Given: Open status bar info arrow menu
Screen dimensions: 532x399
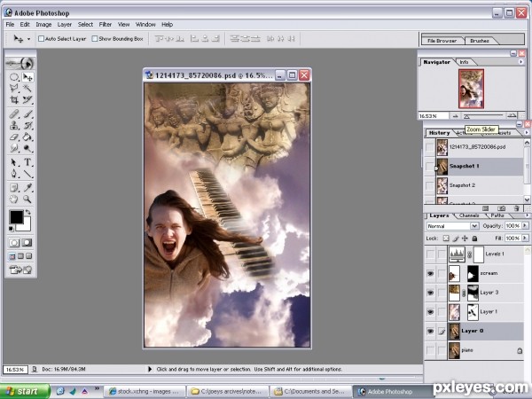Looking at the screenshot, I should (x=150, y=369).
